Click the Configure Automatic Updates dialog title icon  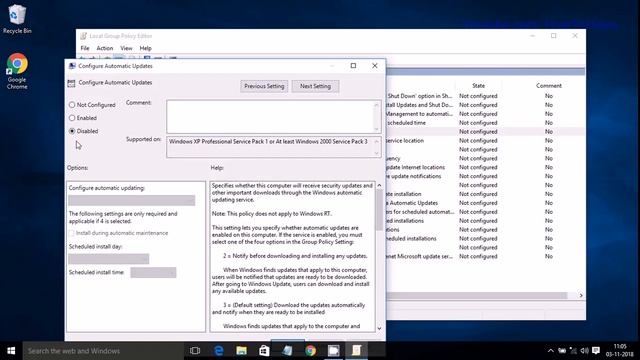pos(72,66)
